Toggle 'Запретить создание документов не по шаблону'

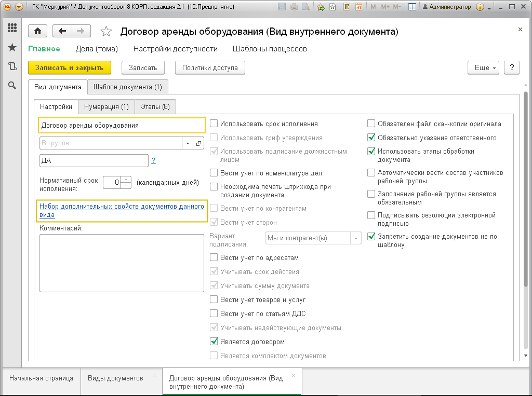[x=371, y=236]
